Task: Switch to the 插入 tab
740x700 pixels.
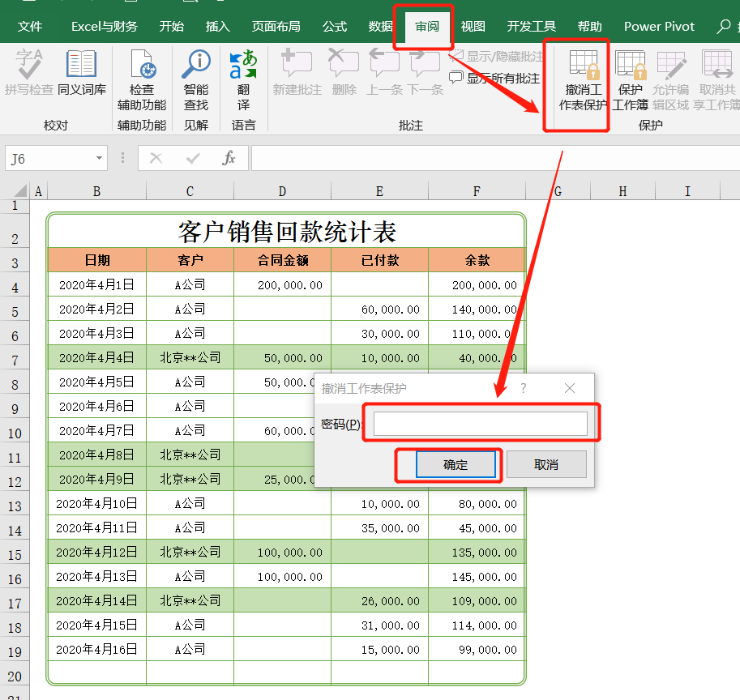Action: 217,27
